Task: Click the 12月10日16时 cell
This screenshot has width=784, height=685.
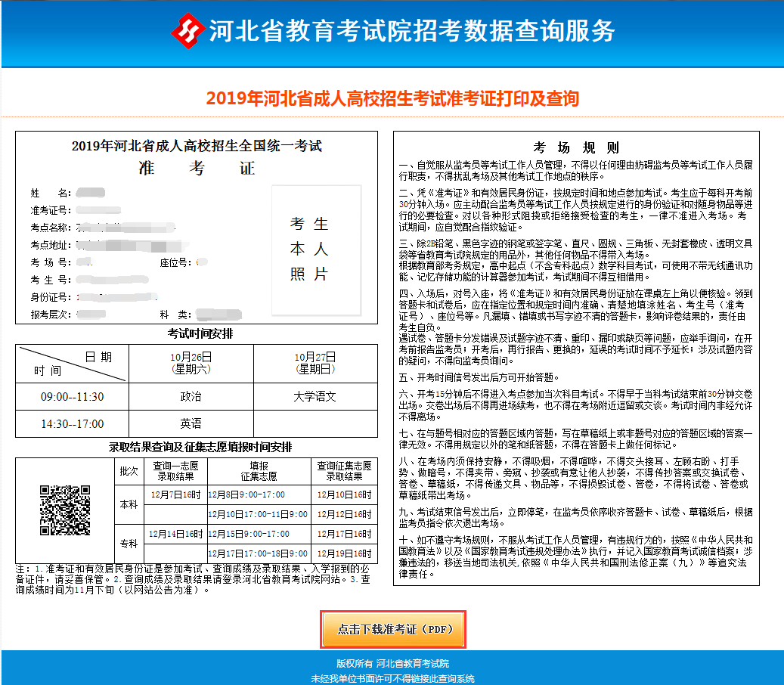Action: (x=345, y=495)
